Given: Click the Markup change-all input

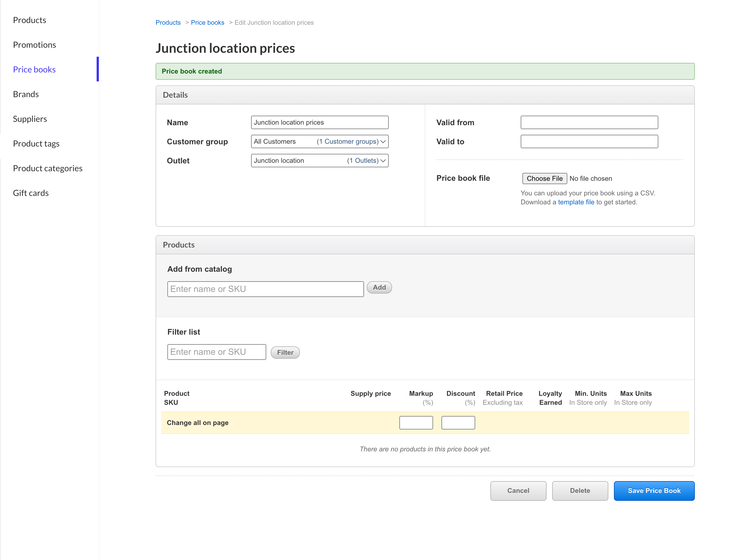Looking at the screenshot, I should coord(416,423).
